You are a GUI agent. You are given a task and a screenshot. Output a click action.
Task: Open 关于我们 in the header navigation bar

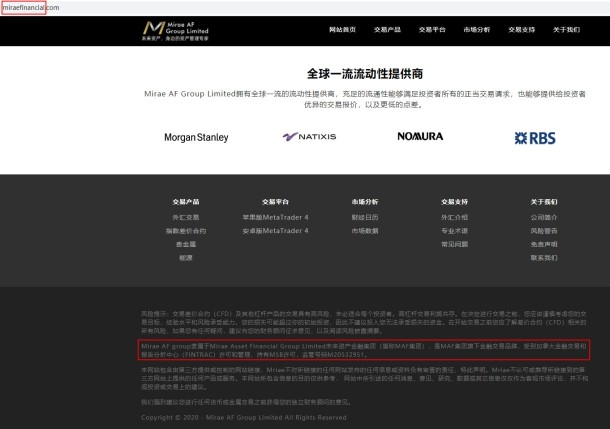[566, 30]
